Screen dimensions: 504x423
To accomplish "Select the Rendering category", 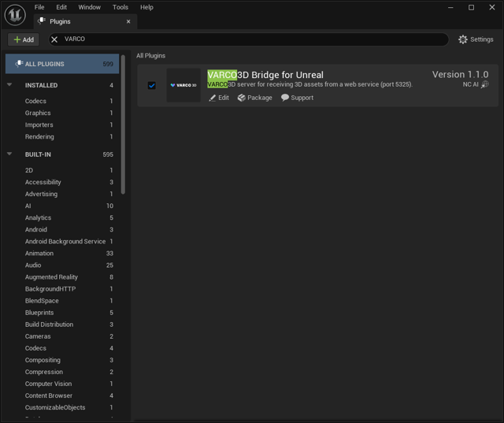I will click(x=62, y=136).
